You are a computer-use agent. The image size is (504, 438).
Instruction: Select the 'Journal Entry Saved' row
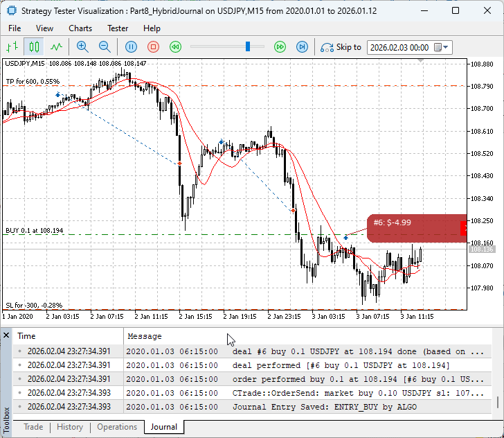[252, 407]
